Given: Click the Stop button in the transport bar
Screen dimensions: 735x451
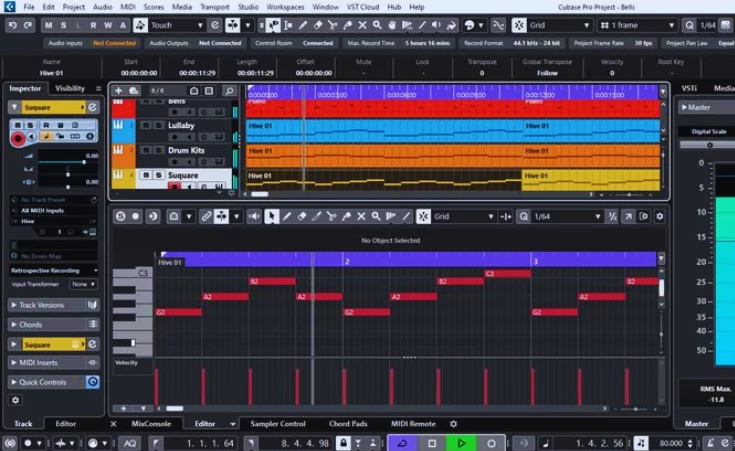Looking at the screenshot, I should coord(432,443).
